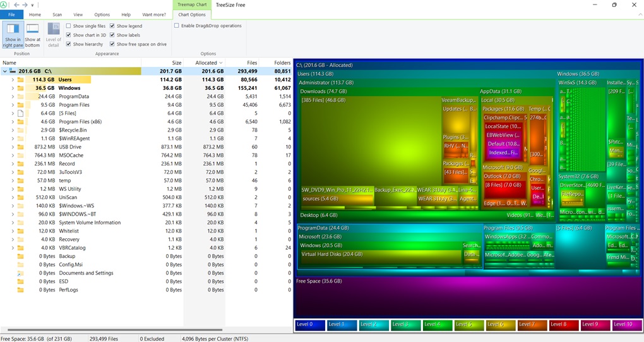Select Show in right pane position
The width and height of the screenshot is (644, 342).
pyautogui.click(x=13, y=35)
